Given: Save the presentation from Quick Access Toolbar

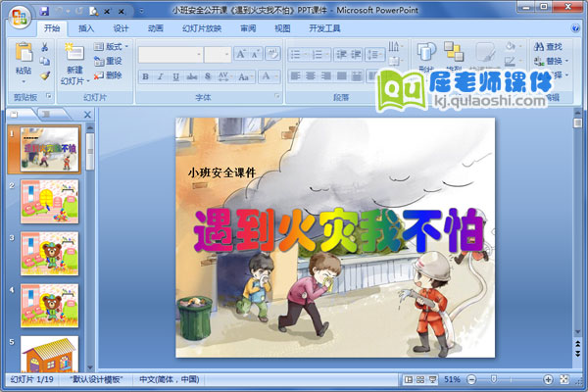Looking at the screenshot, I should [x=44, y=11].
